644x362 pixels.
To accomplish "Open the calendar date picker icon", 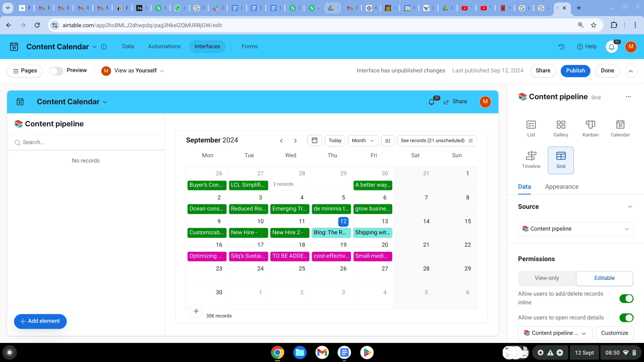I will pos(314,140).
